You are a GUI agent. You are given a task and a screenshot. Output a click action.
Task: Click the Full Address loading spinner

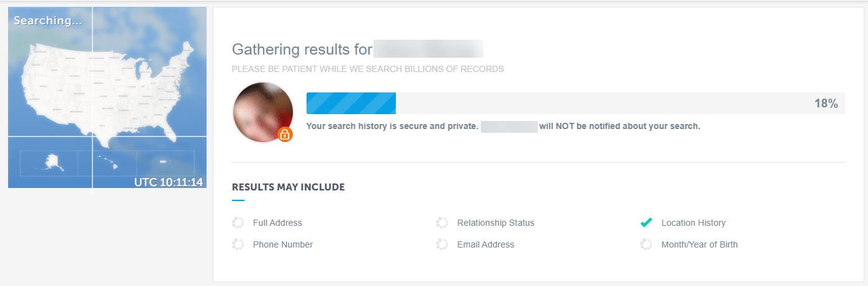point(238,223)
